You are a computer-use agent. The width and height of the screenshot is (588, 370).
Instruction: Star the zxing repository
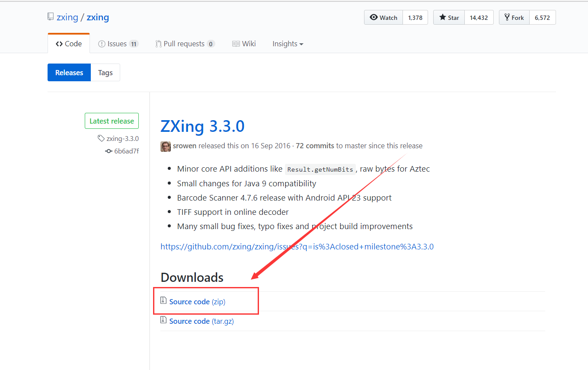pyautogui.click(x=449, y=18)
